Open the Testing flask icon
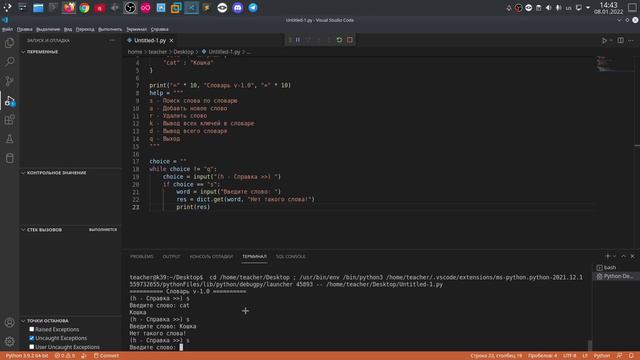This screenshot has height=360, width=640. tap(9, 139)
